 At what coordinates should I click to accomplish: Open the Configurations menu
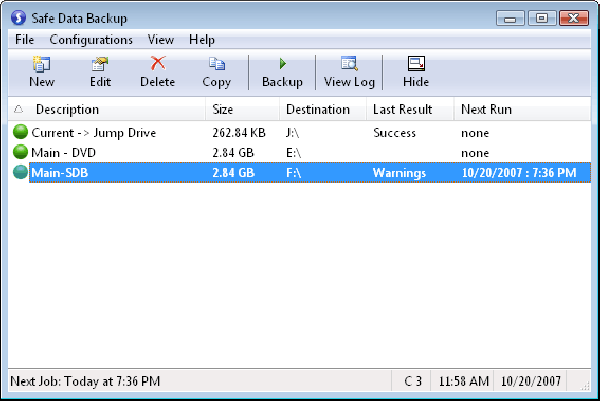[x=91, y=39]
